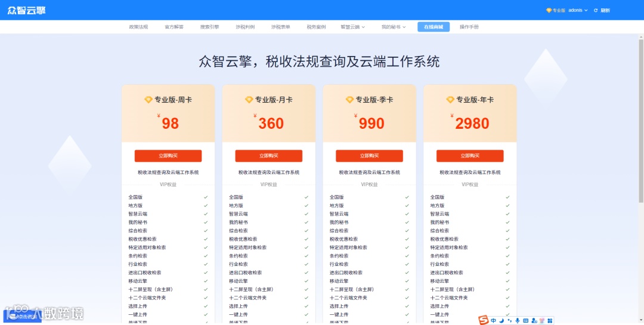The height and width of the screenshot is (325, 644).
Task: Click 行业检索 row in the 周卡 card
Action: [x=168, y=264]
